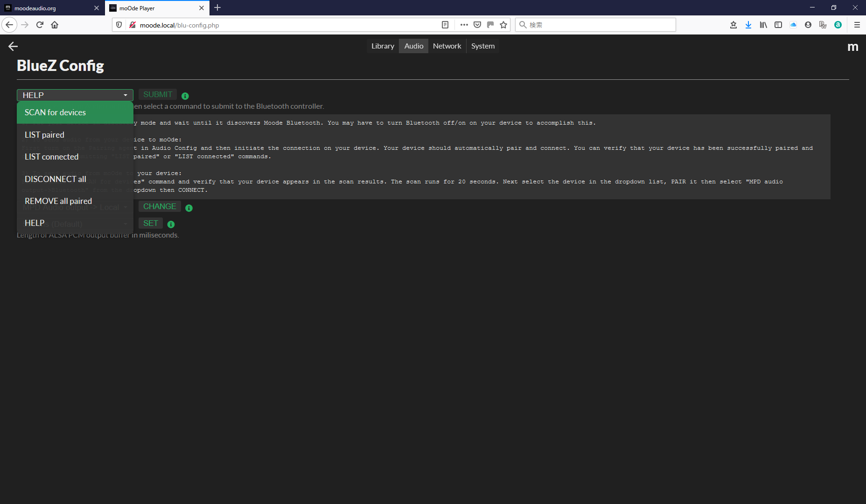Collapse the HELP command dropdown
The image size is (866, 504).
[x=75, y=95]
